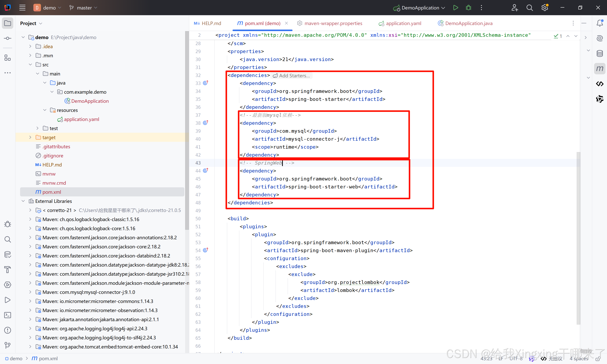Open the master branch dropdown
The width and height of the screenshot is (607, 364).
83,8
